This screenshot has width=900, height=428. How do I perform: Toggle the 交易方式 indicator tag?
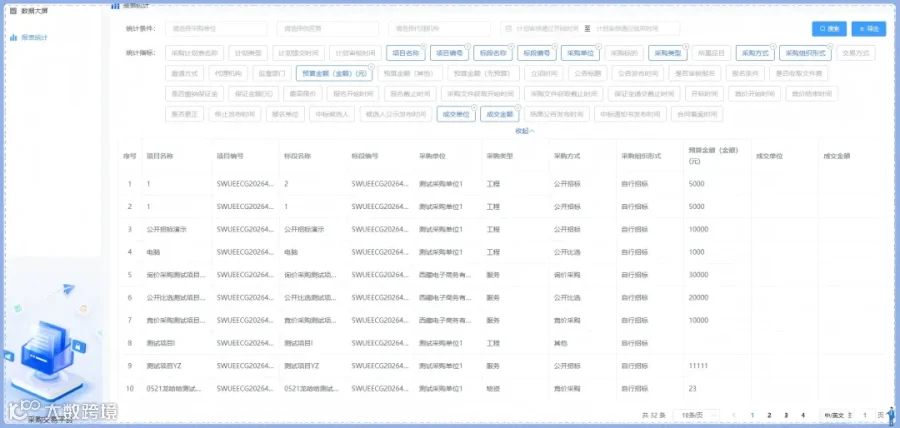click(x=856, y=53)
